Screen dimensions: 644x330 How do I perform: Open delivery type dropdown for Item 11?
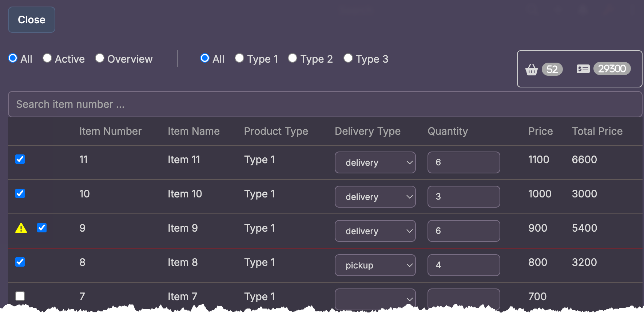[x=375, y=162]
